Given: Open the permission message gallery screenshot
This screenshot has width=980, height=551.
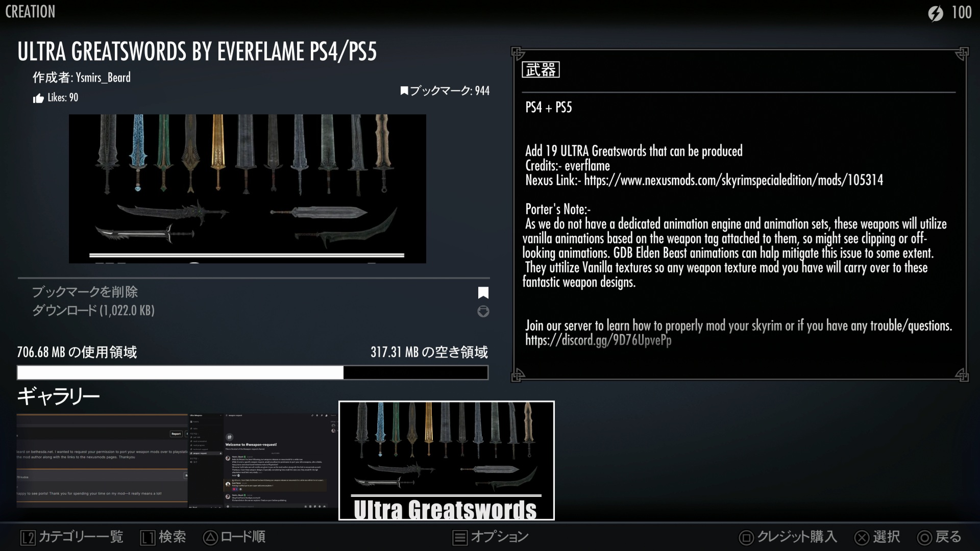Looking at the screenshot, I should click(102, 460).
